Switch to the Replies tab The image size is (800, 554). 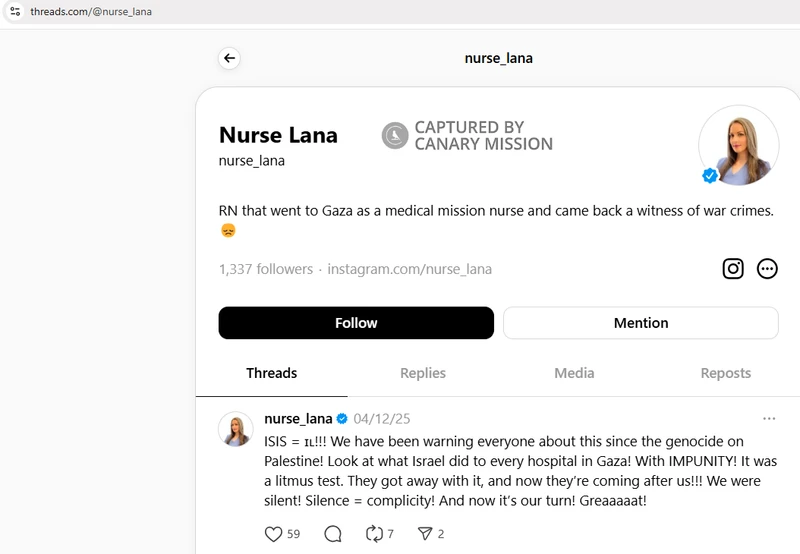(423, 373)
